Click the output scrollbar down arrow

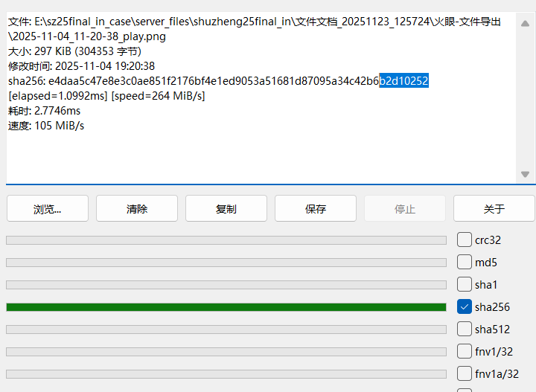tap(525, 174)
